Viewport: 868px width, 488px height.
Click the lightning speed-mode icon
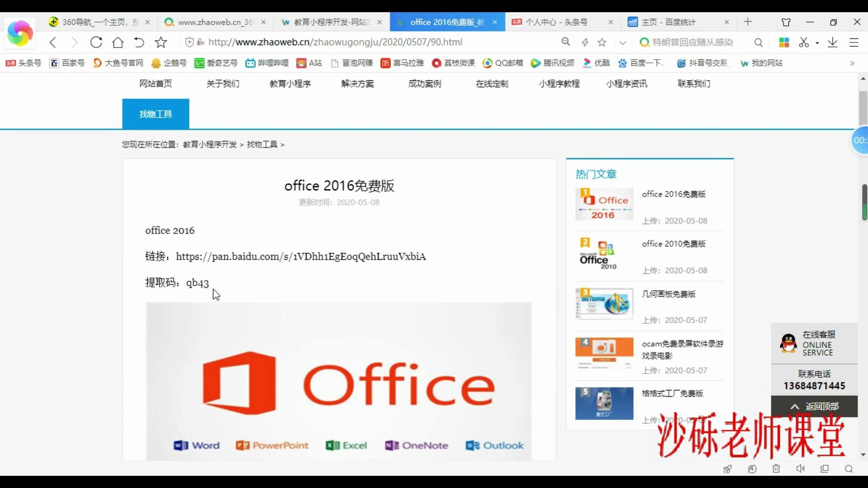585,42
